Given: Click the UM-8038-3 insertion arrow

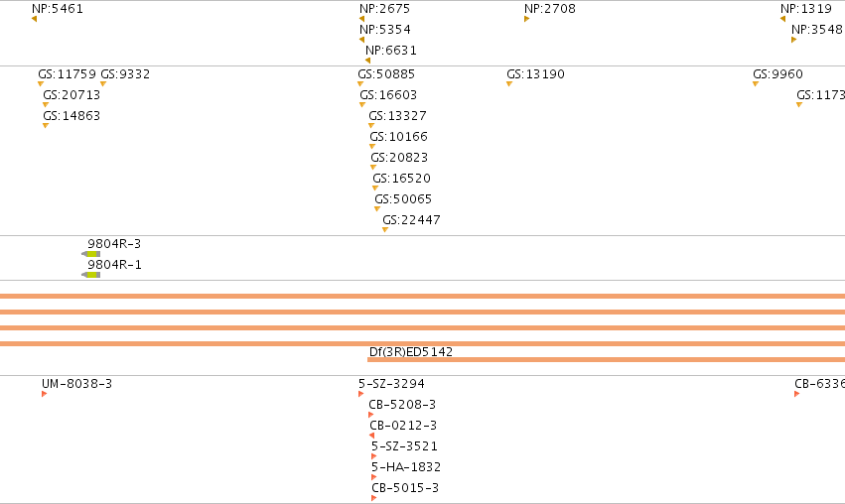Looking at the screenshot, I should coord(45,394).
